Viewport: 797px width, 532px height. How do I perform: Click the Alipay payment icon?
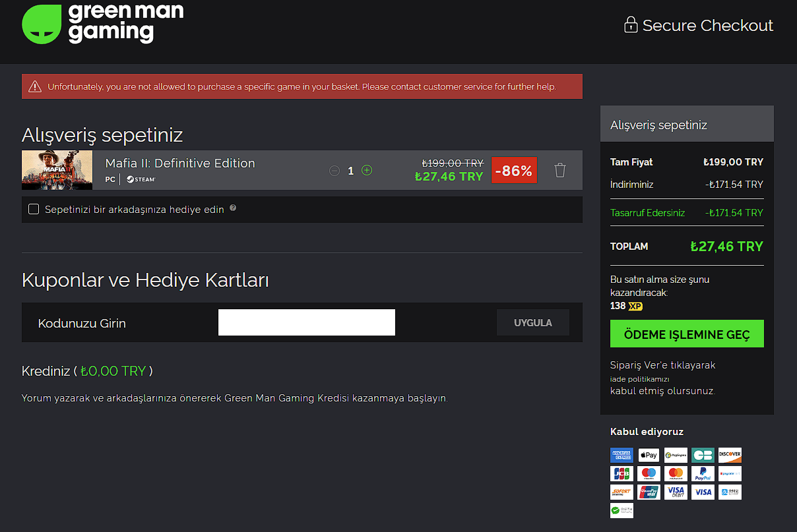click(x=730, y=492)
